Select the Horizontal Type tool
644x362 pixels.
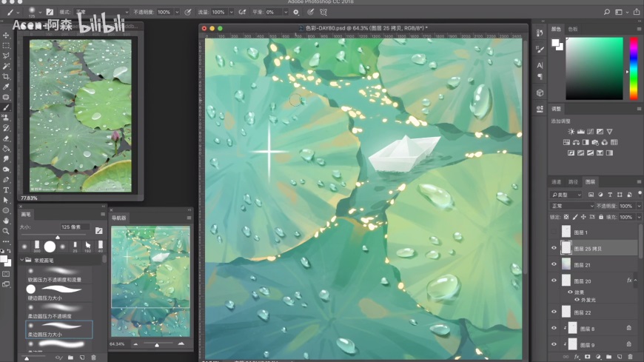[6, 190]
